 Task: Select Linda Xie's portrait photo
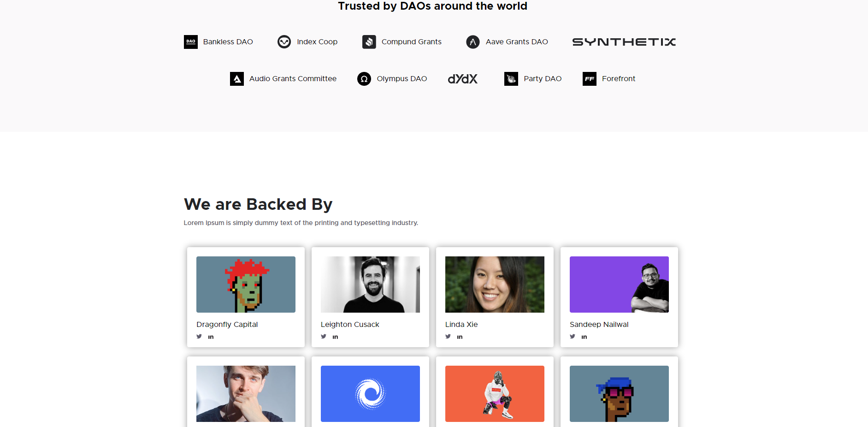point(495,285)
